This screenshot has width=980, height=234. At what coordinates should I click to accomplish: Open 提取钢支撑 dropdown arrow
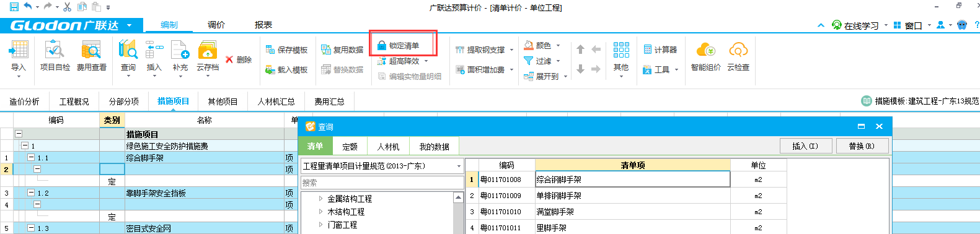(x=511, y=50)
